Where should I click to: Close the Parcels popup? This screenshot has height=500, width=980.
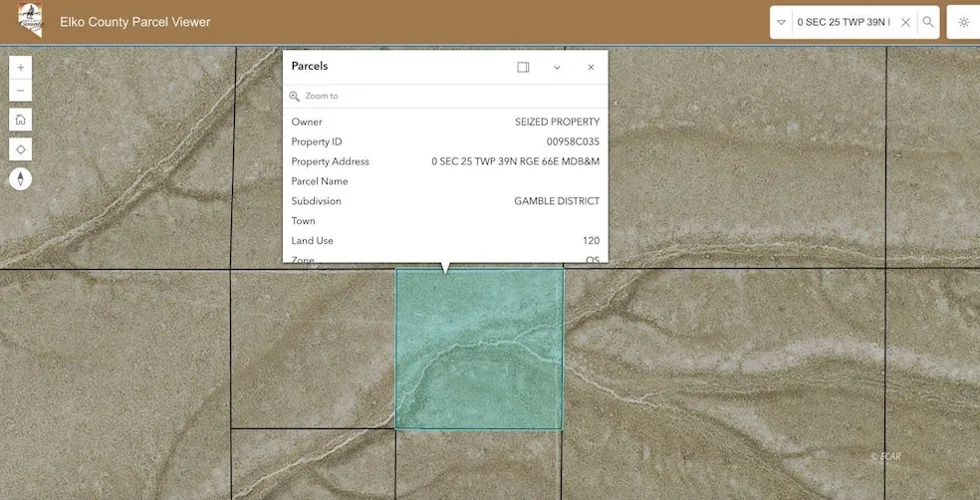coord(591,67)
